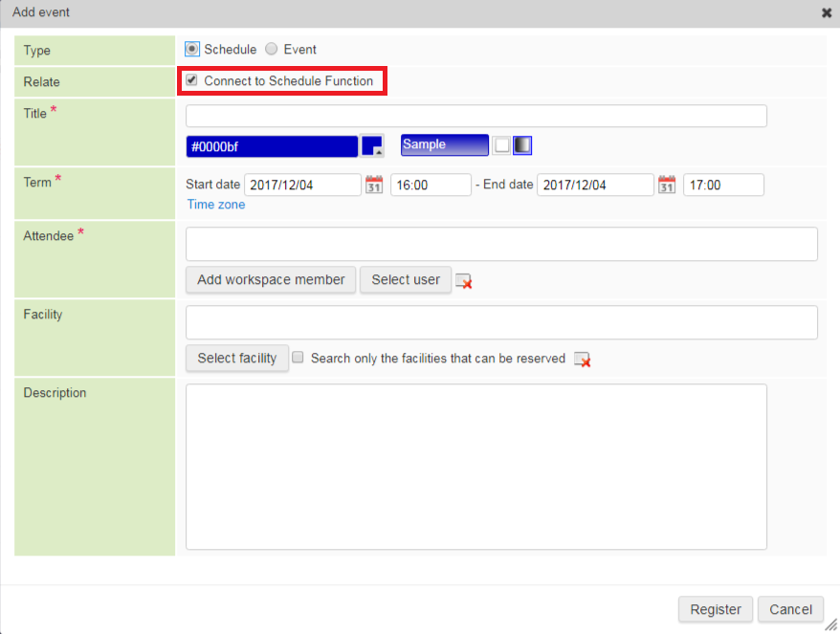
Task: Open the color picker dropdown swatch
Action: click(372, 145)
